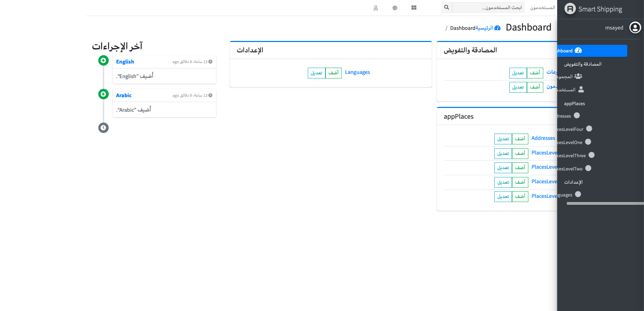Open the Addresses link in appPlaces card
The image size is (644, 311).
click(543, 138)
